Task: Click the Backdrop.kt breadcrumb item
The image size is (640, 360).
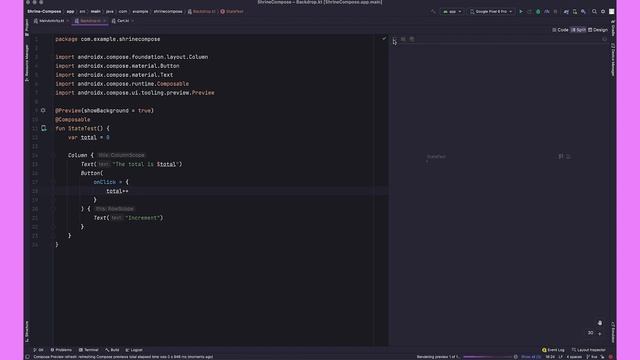Action: point(202,11)
